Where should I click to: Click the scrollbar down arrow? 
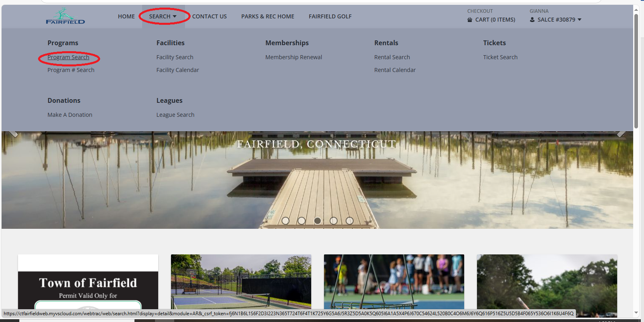[x=636, y=313]
